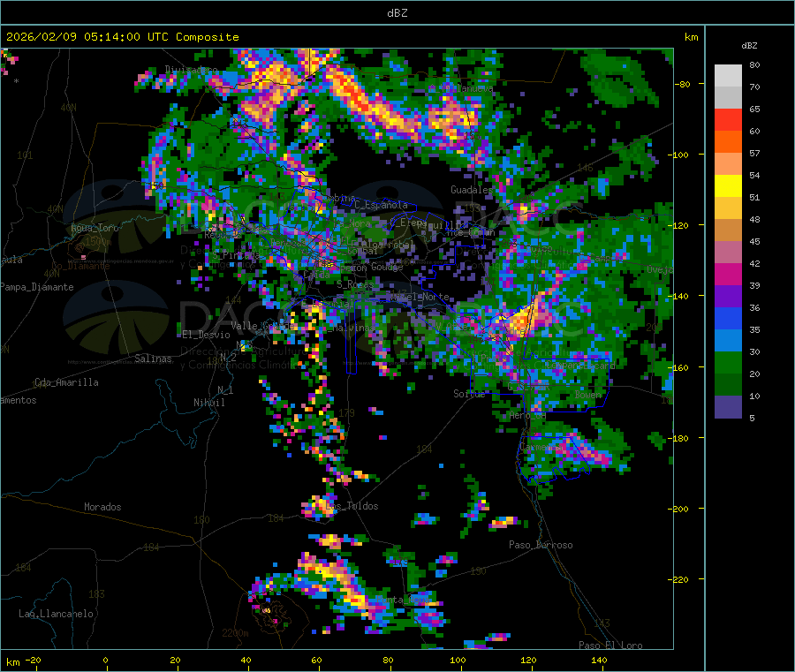Click the 'km' unit label at the bottom left
Image resolution: width=795 pixels, height=672 pixels.
point(12,662)
